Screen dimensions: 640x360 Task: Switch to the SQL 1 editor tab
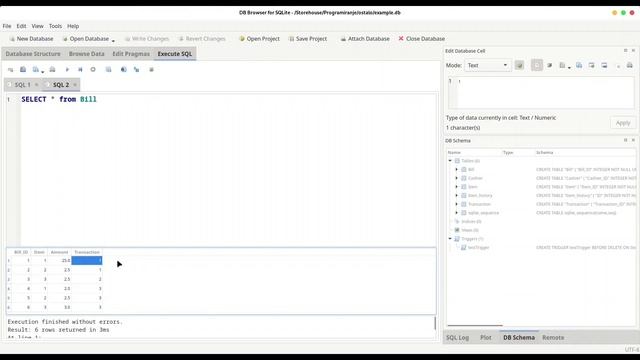click(x=22, y=84)
